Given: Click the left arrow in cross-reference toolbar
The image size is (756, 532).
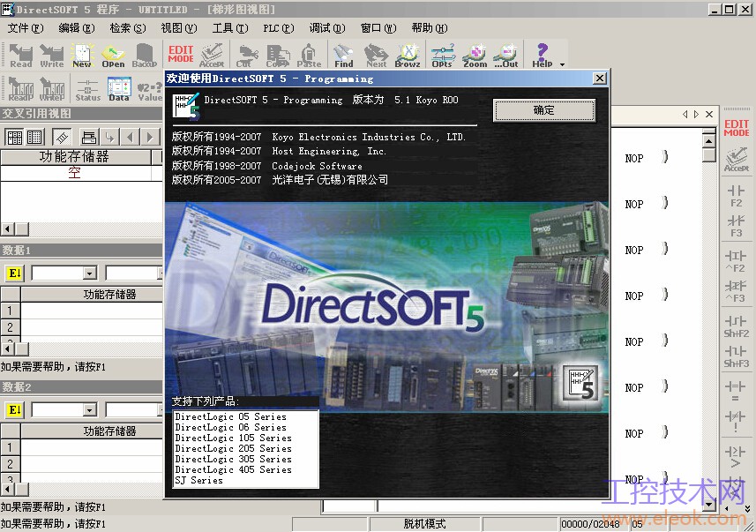Looking at the screenshot, I should [x=130, y=138].
